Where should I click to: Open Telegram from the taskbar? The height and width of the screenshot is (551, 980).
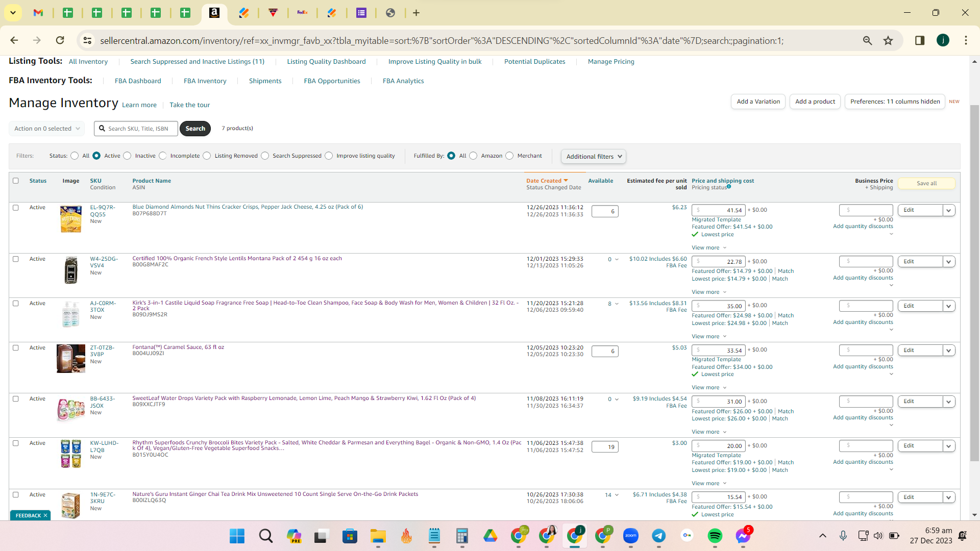click(x=659, y=536)
